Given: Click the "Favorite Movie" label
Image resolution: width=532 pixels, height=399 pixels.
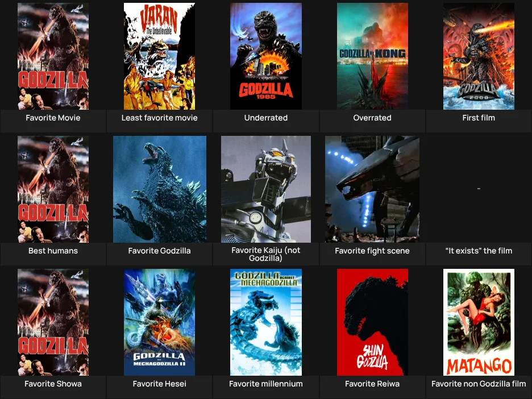Looking at the screenshot, I should click(53, 118).
